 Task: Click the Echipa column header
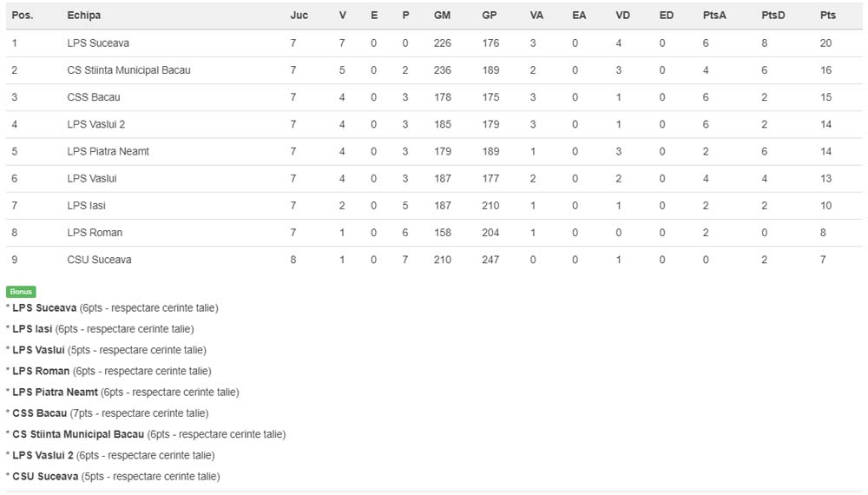(84, 16)
